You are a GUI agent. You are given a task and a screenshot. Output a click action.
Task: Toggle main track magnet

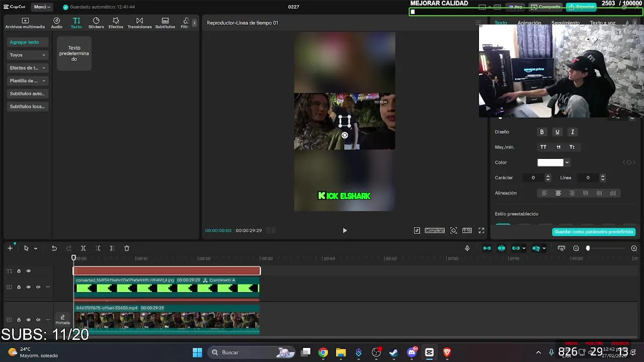(x=487, y=248)
